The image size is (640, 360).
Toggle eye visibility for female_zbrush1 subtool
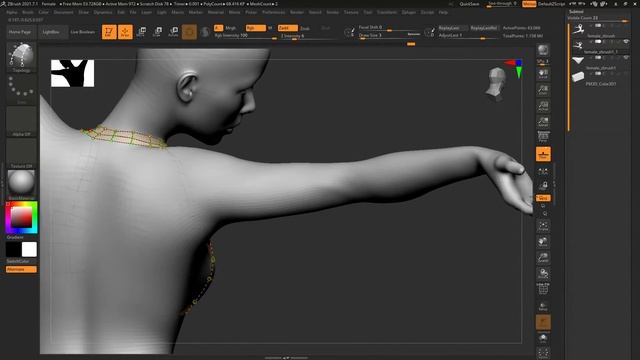(x=626, y=58)
